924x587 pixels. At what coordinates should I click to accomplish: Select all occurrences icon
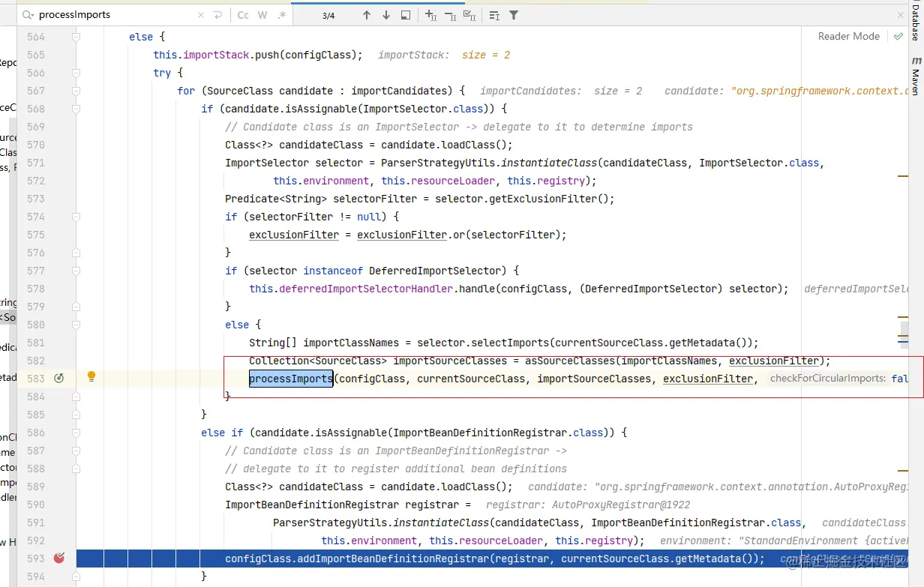pos(469,15)
